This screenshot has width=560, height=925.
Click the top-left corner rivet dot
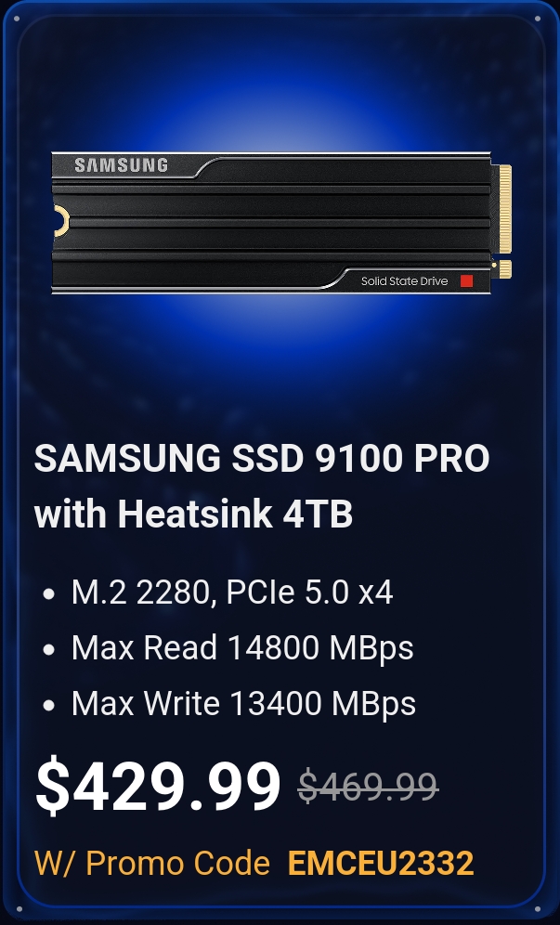point(17,19)
